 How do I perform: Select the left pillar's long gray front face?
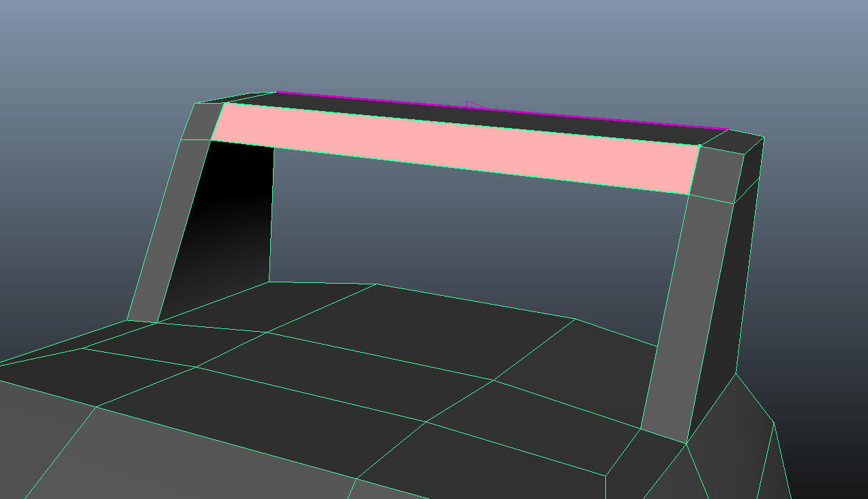169,230
